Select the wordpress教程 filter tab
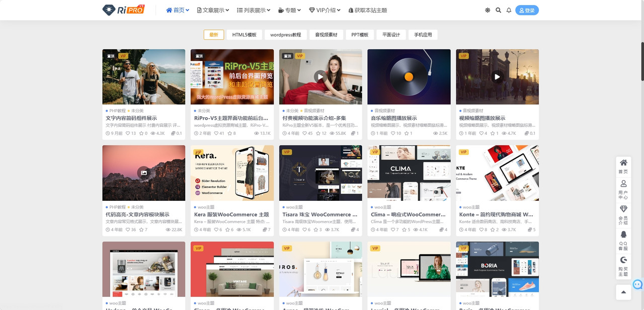Image resolution: width=644 pixels, height=310 pixels. pyautogui.click(x=286, y=35)
